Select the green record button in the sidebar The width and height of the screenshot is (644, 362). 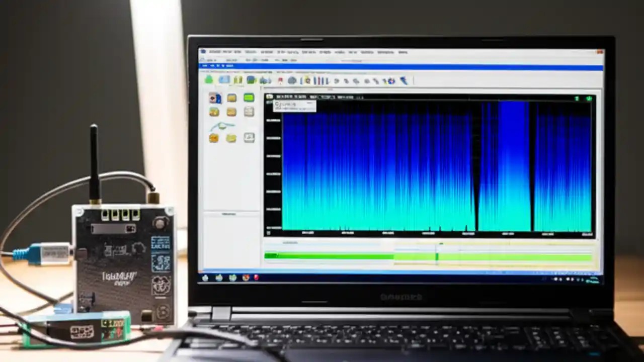(x=249, y=98)
